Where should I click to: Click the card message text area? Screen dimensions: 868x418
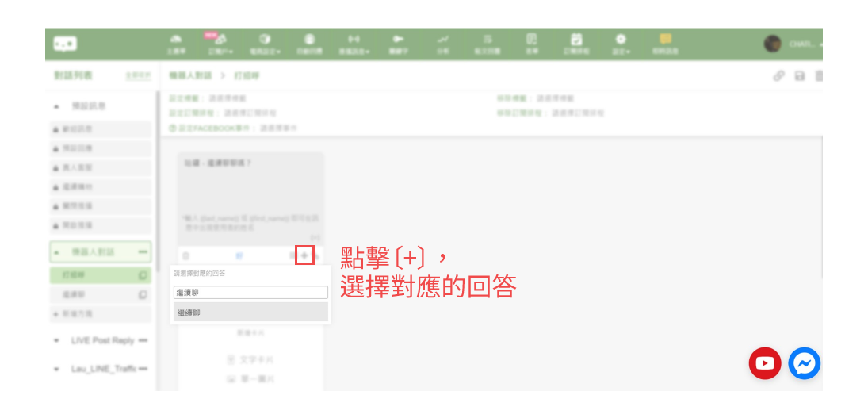(250, 198)
